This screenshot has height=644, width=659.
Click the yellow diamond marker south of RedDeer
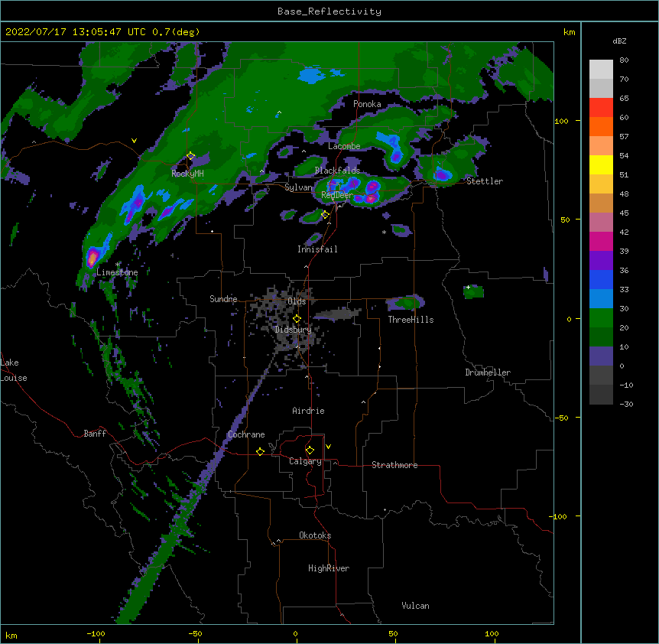325,215
